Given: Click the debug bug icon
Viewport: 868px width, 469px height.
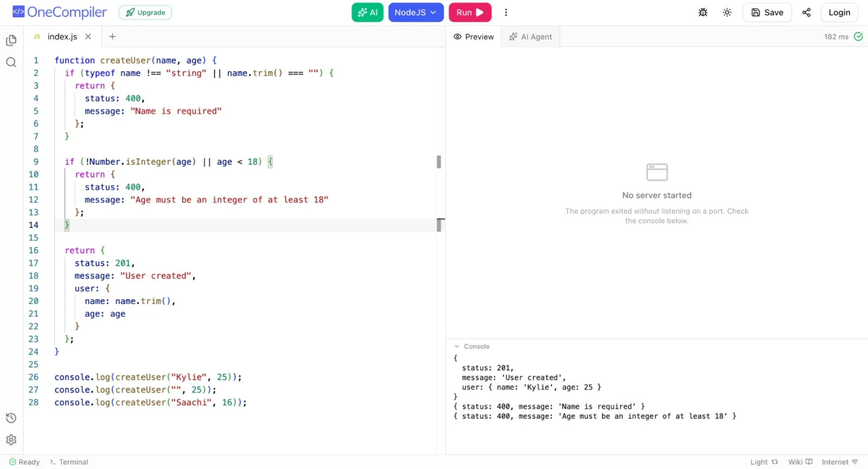Looking at the screenshot, I should pos(703,12).
